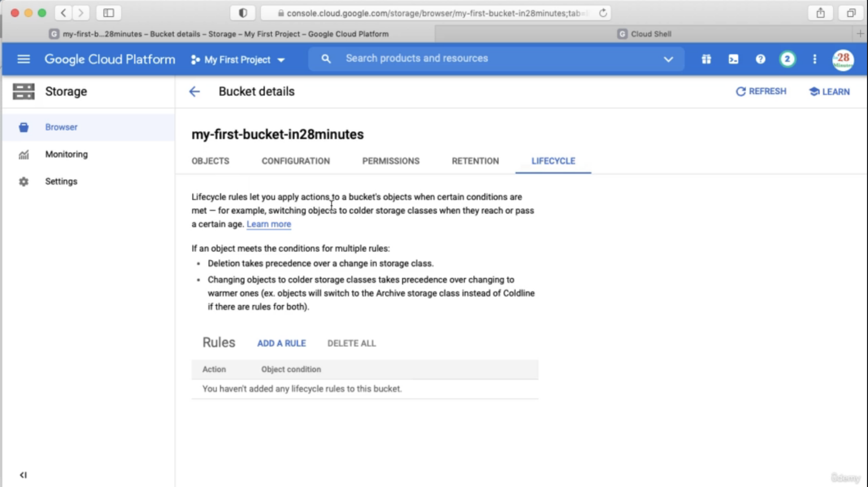Click the REFRESH button
Viewport: 868px width, 487px height.
coord(761,91)
